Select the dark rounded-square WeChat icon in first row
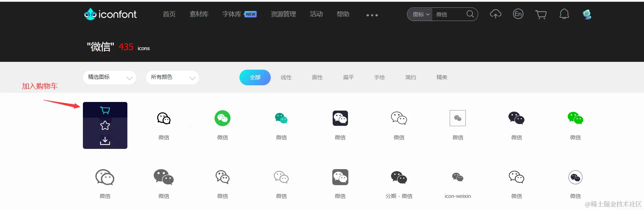The width and height of the screenshot is (644, 210). pyautogui.click(x=340, y=118)
